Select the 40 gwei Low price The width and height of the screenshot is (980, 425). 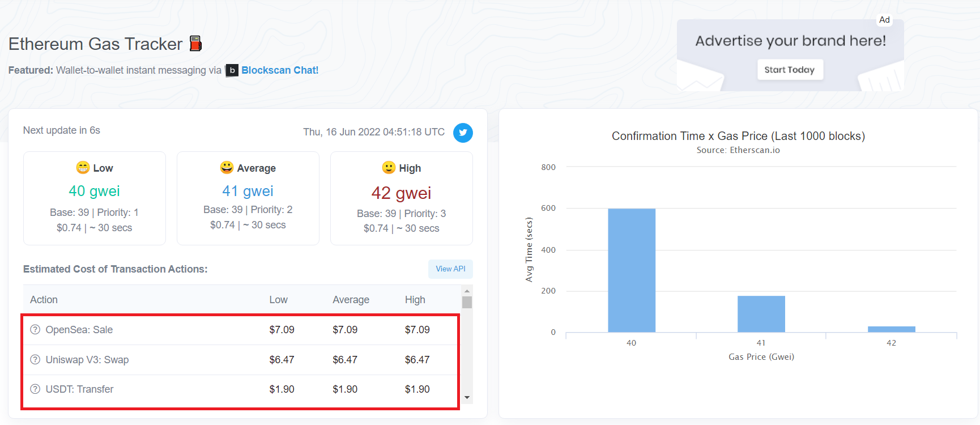(95, 191)
